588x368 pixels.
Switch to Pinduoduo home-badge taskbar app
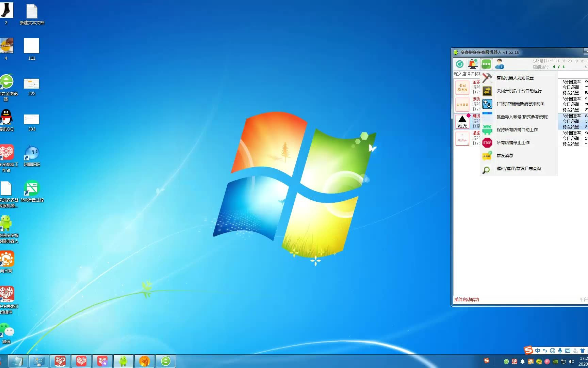pyautogui.click(x=102, y=361)
